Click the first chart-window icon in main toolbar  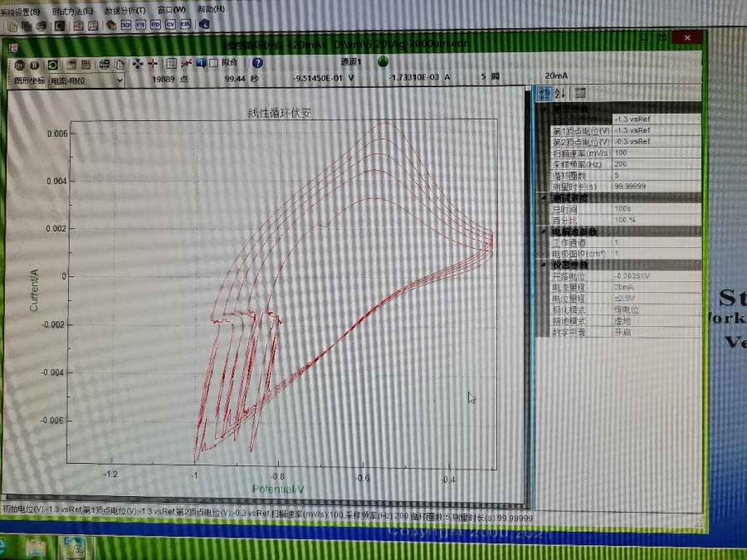[x=79, y=26]
